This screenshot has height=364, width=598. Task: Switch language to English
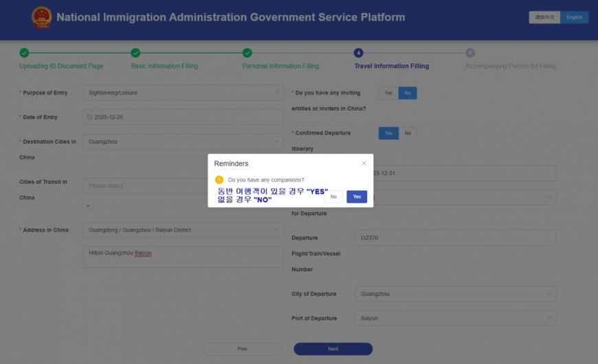[x=574, y=17]
